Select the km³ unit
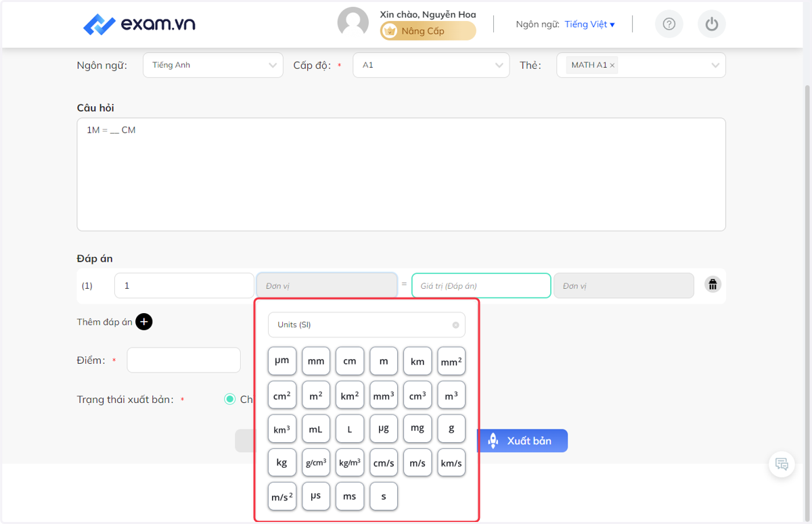The image size is (812, 524). 282,429
